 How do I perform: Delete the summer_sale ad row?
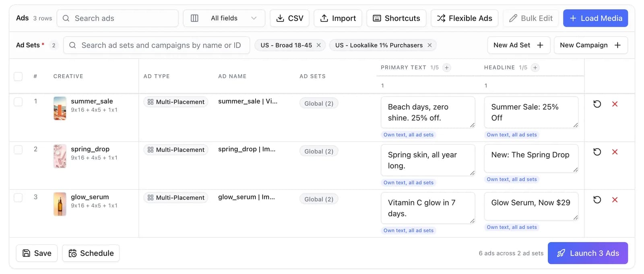coord(615,104)
